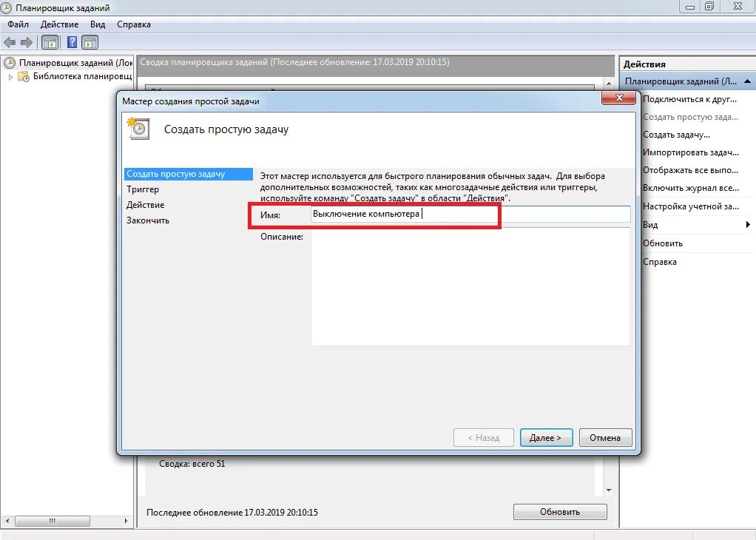756x540 pixels.
Task: Select the Task Scheduler clock root node
Action: tap(10, 63)
